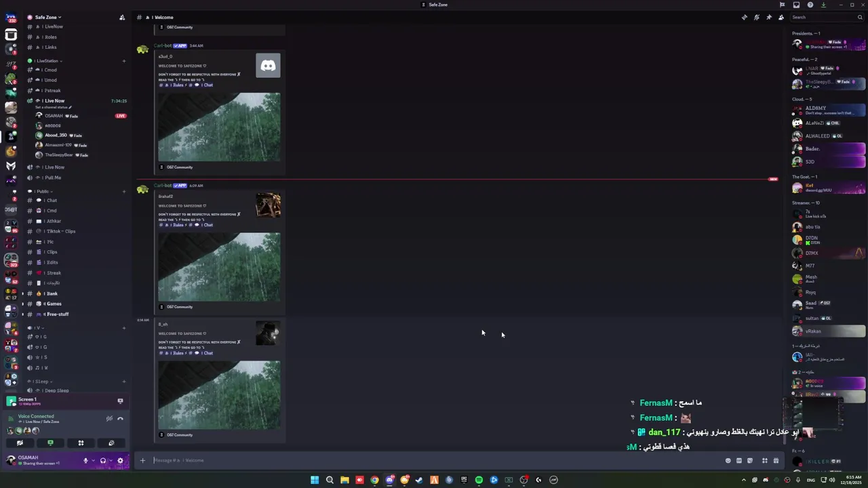Toggle notification settings bell icon in header
The height and width of the screenshot is (488, 868).
click(756, 18)
